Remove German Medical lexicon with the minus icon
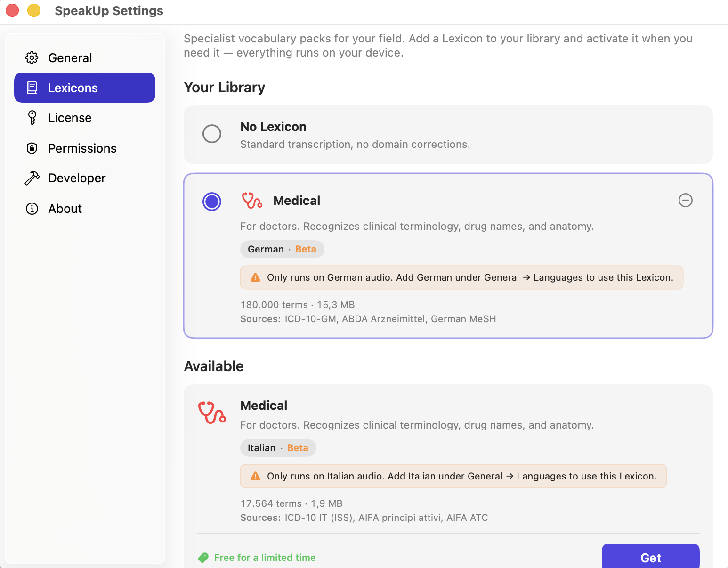Viewport: 728px width, 568px height. tap(685, 200)
